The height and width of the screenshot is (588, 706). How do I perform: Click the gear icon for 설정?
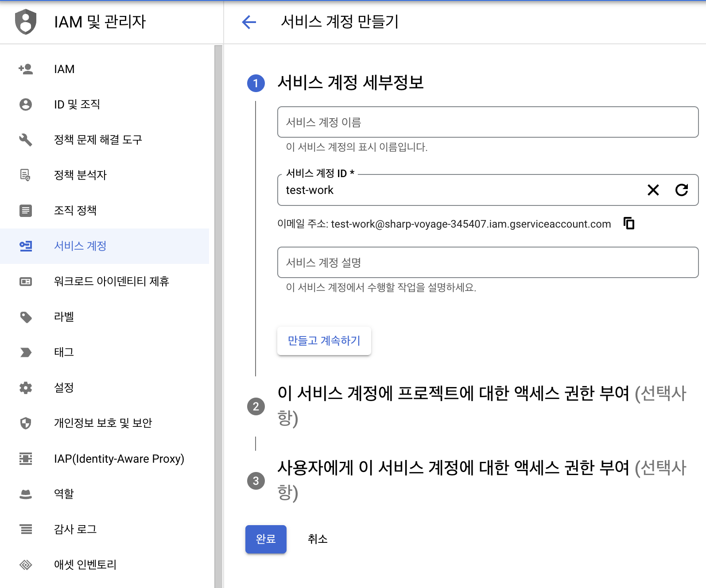[26, 388]
